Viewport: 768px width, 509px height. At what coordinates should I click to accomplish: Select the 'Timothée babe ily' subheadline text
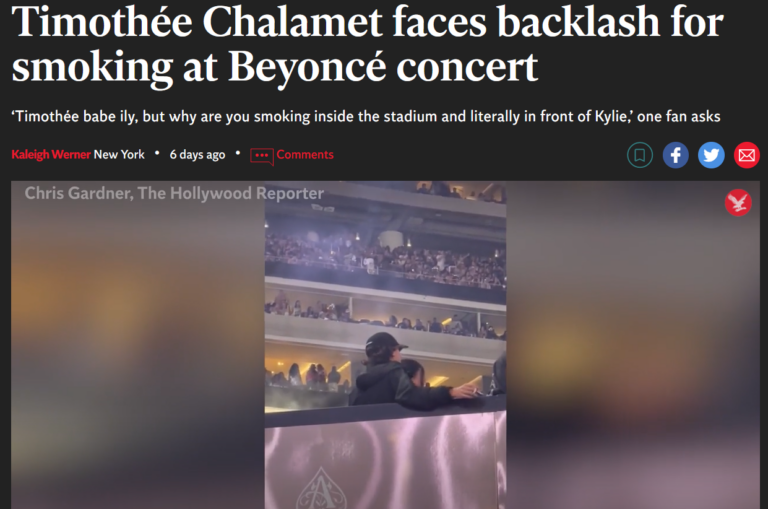click(366, 117)
